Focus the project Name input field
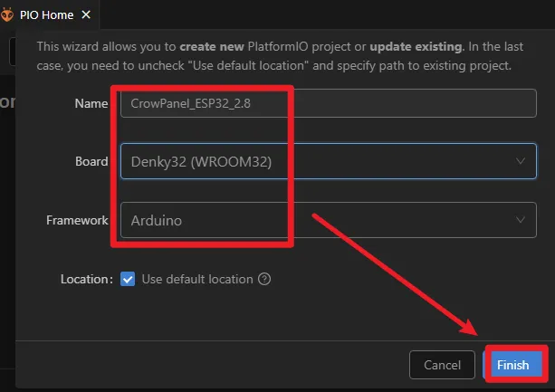 tap(326, 103)
